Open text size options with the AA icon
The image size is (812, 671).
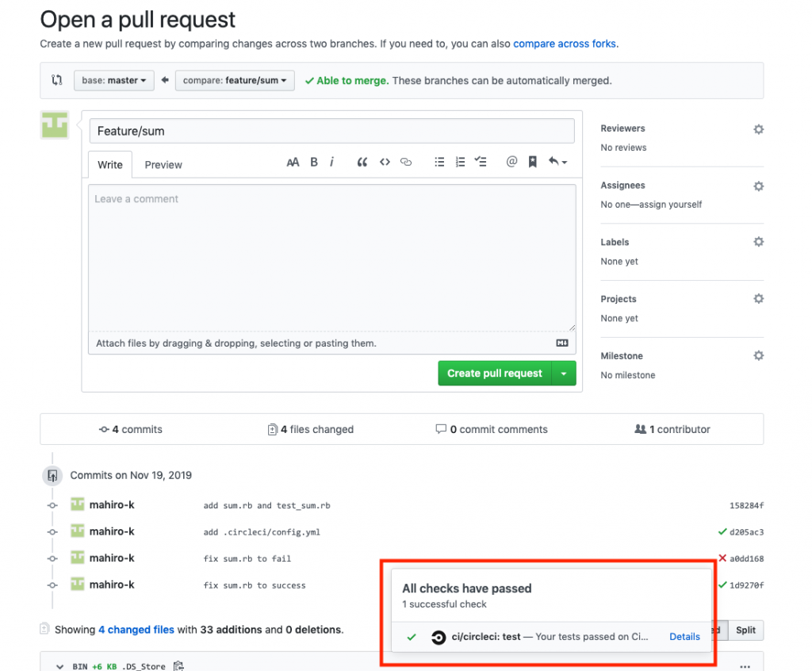293,162
